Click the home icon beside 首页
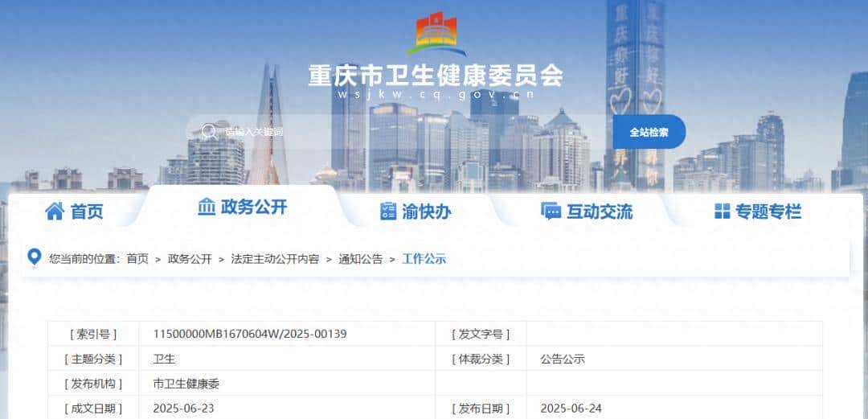Screen dimensions: 868x419 55,212
